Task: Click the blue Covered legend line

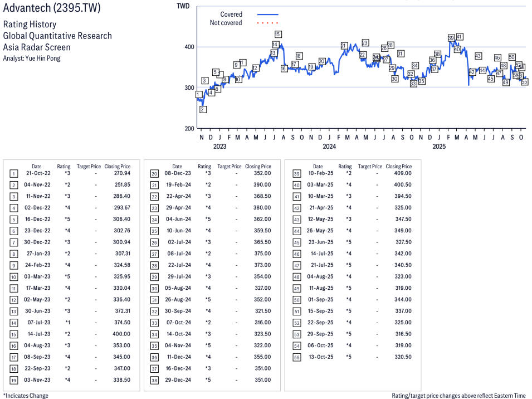Action: click(x=268, y=14)
